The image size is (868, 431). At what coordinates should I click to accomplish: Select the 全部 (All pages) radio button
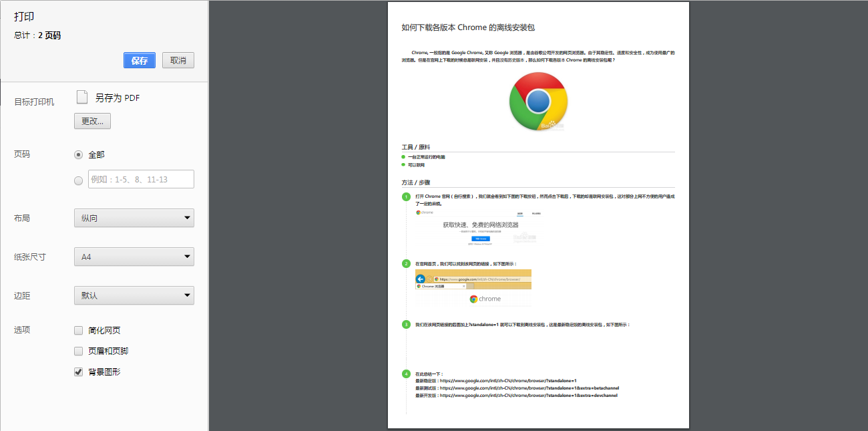[79, 154]
